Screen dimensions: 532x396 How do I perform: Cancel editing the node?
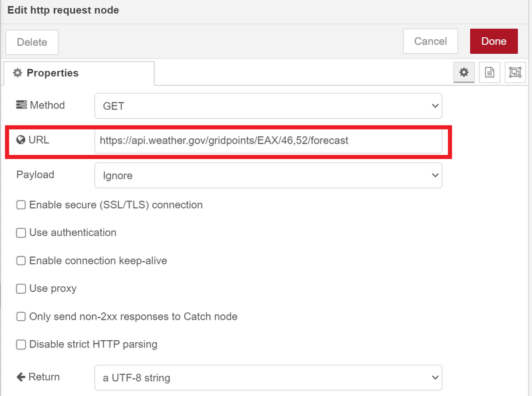point(430,41)
